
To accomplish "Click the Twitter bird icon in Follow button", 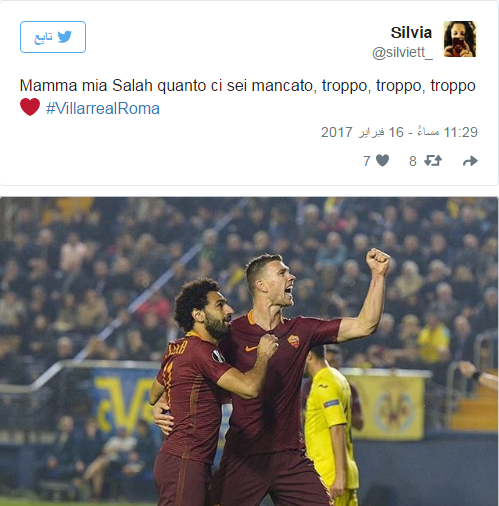I will (65, 37).
